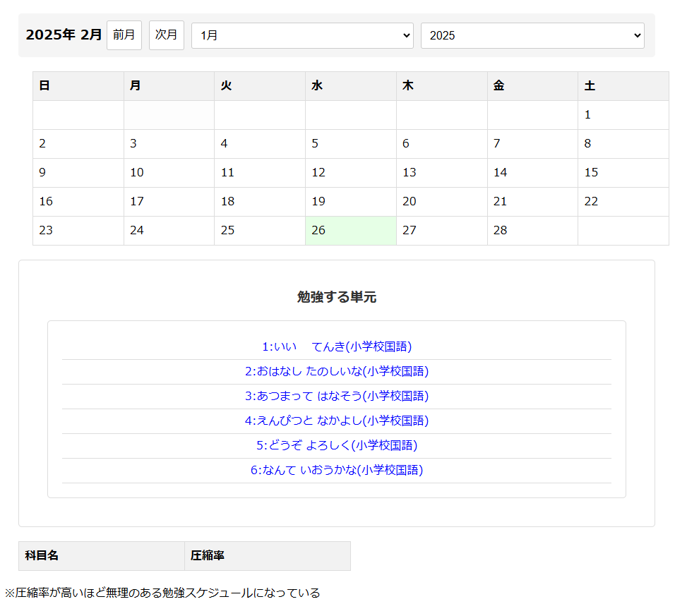Choose date 28 in the calendar
Viewport: 675px width, 616px height.
click(x=532, y=231)
